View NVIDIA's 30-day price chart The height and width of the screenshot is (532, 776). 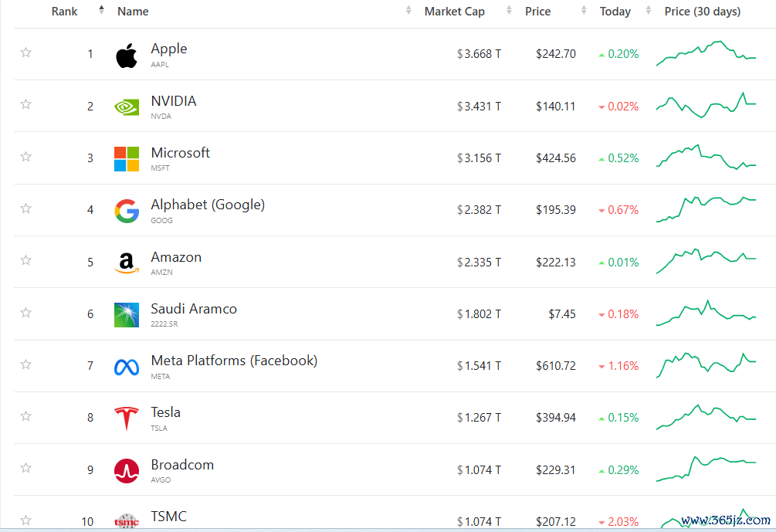[707, 105]
